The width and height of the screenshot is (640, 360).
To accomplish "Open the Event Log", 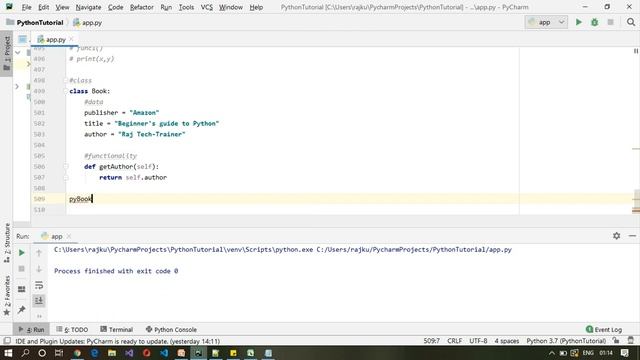I will 604,329.
